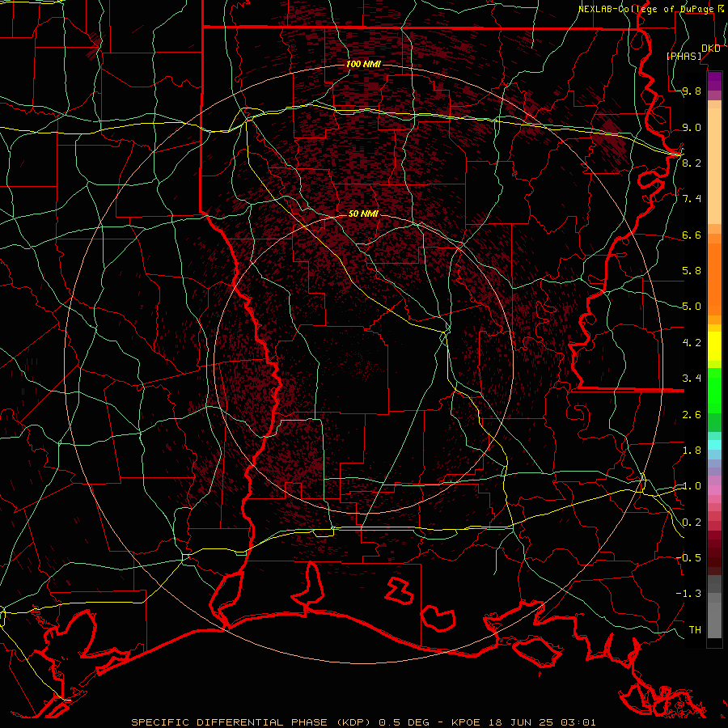Click the 1.0 value on the color scale

pyautogui.click(x=692, y=486)
